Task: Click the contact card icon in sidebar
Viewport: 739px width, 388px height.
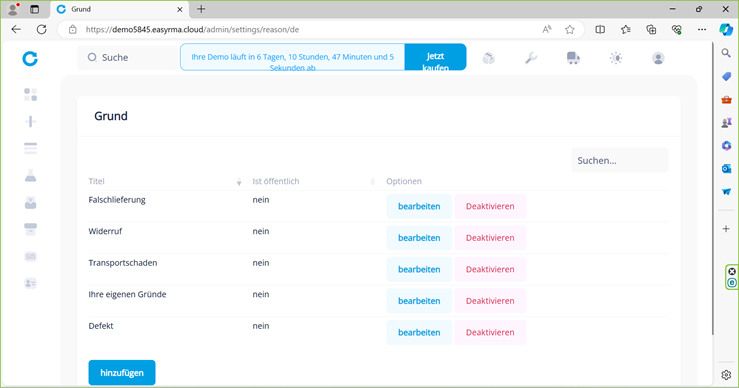Action: (31, 283)
